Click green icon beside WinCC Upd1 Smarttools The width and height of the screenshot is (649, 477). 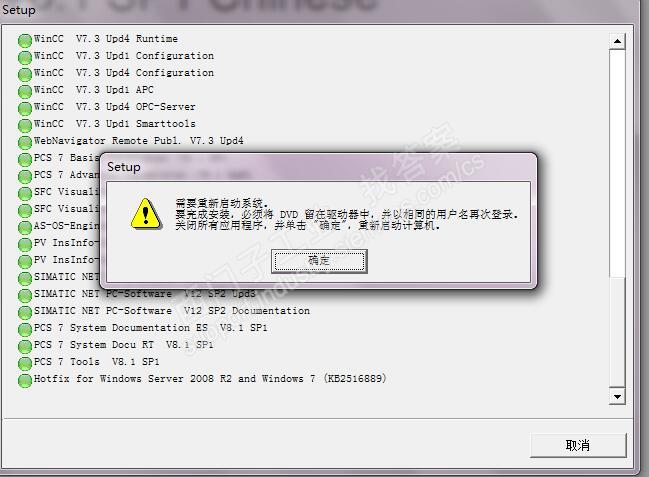click(x=25, y=125)
